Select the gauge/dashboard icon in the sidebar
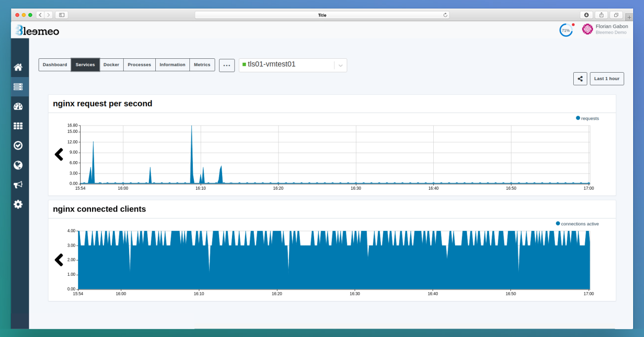The height and width of the screenshot is (337, 644). click(18, 106)
